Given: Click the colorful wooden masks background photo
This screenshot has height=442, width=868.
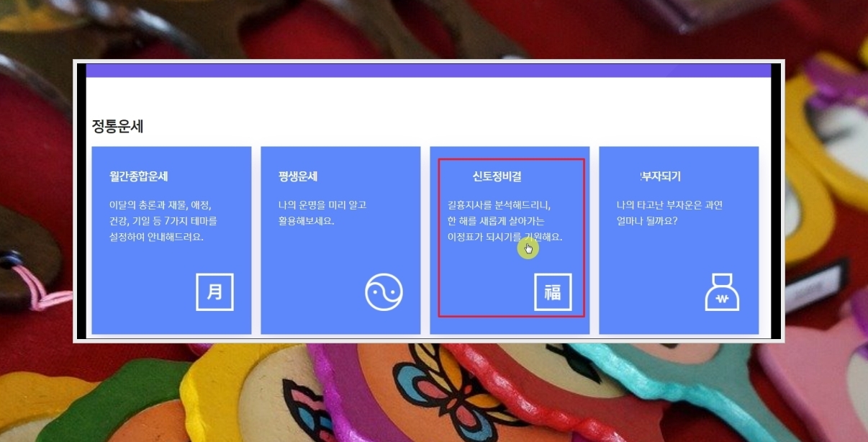Looking at the screenshot, I should click(x=432, y=392).
